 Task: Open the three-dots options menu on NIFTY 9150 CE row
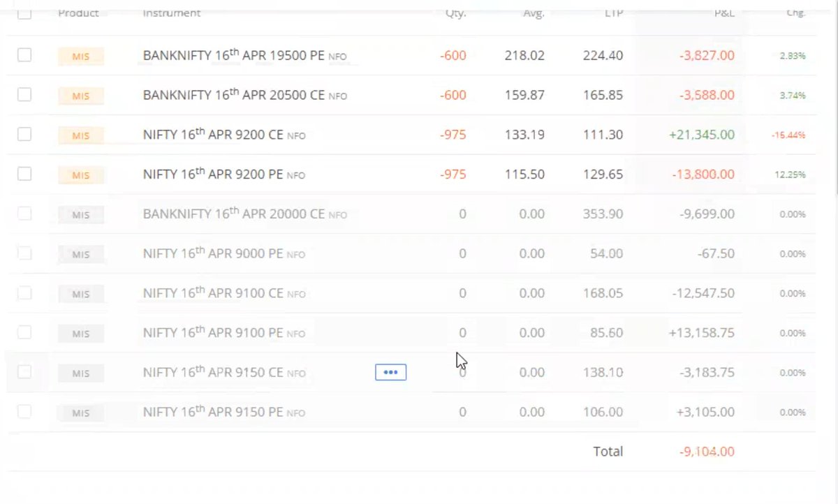[390, 372]
